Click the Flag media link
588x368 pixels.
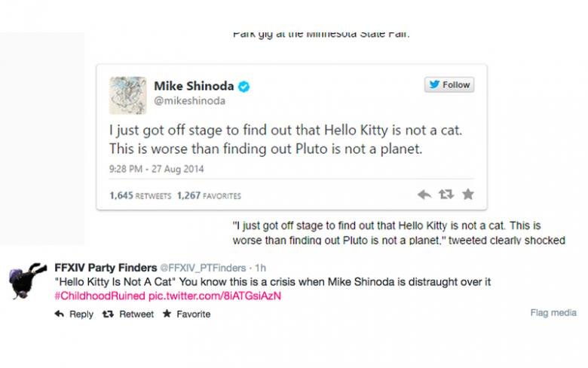553,312
